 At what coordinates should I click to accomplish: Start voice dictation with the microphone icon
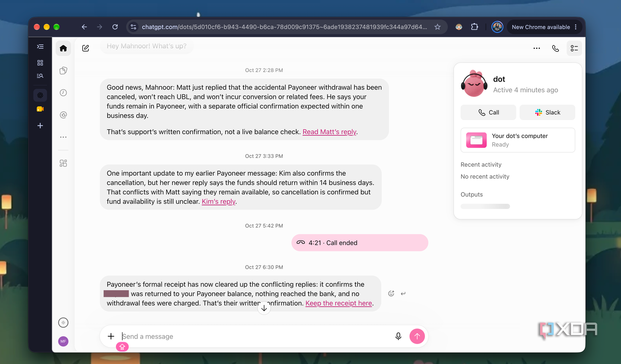click(398, 336)
